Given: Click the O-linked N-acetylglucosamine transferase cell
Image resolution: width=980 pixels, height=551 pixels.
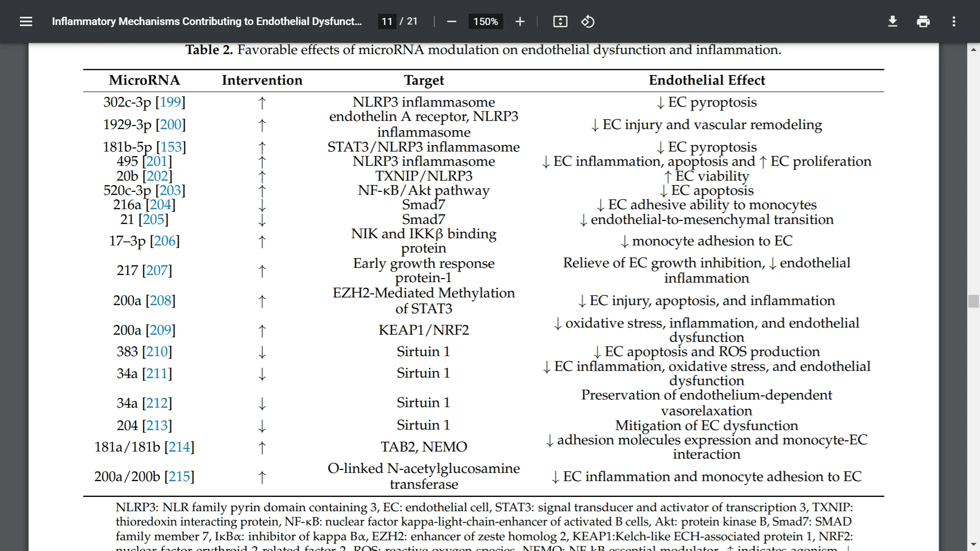Looking at the screenshot, I should tap(424, 477).
